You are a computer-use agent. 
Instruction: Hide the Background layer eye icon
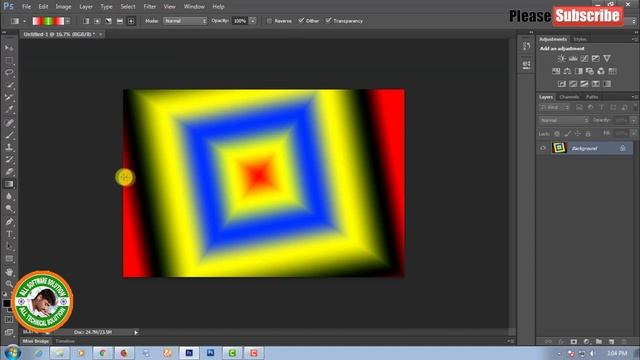(x=543, y=148)
